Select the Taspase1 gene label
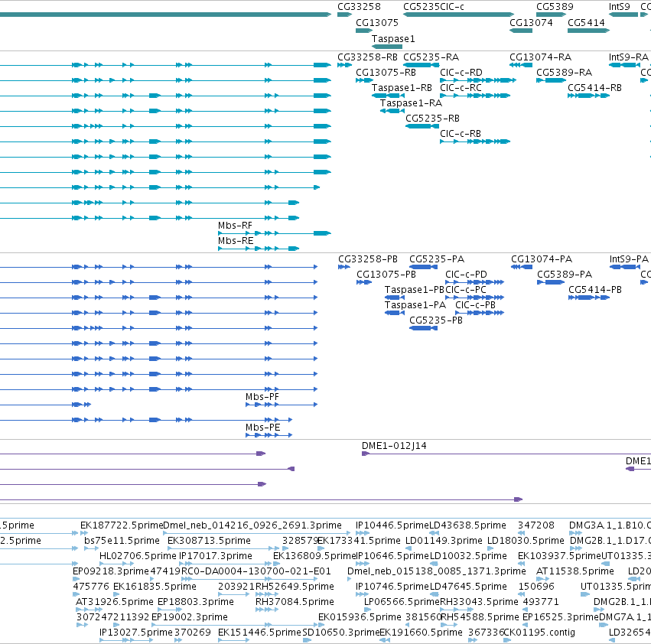Viewport: 651px width, 644px height. 393,38
